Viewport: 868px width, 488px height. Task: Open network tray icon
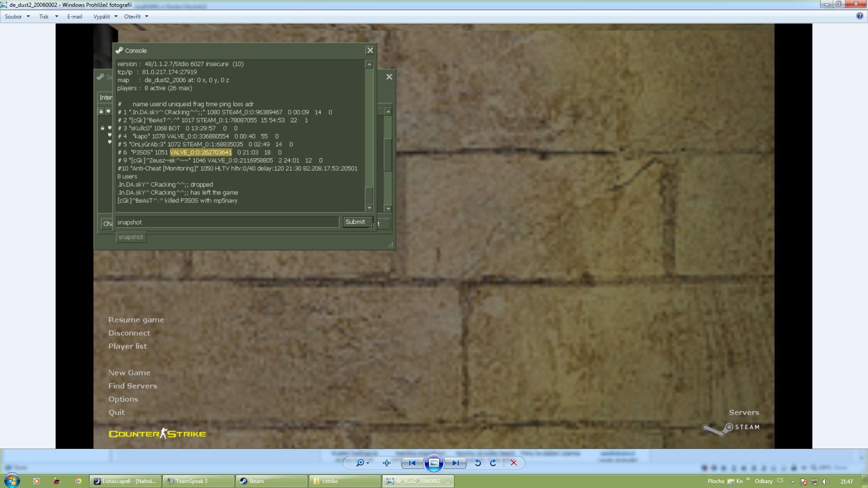pos(815,482)
